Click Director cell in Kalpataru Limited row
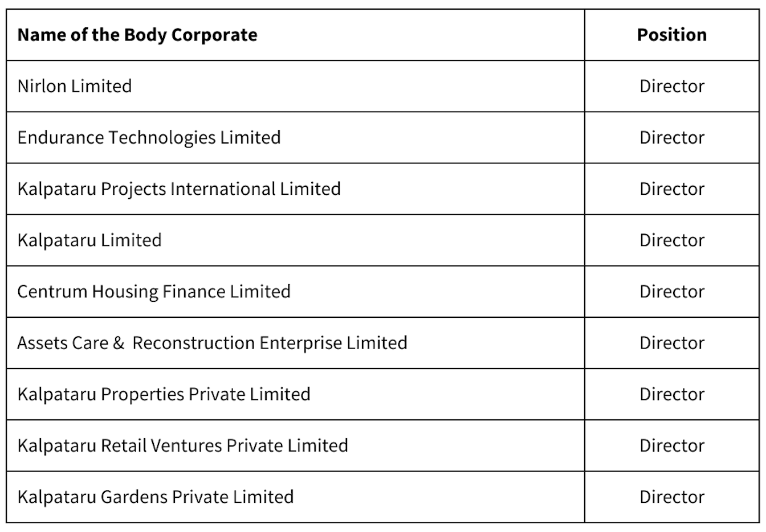The height and width of the screenshot is (532, 766). 671,240
